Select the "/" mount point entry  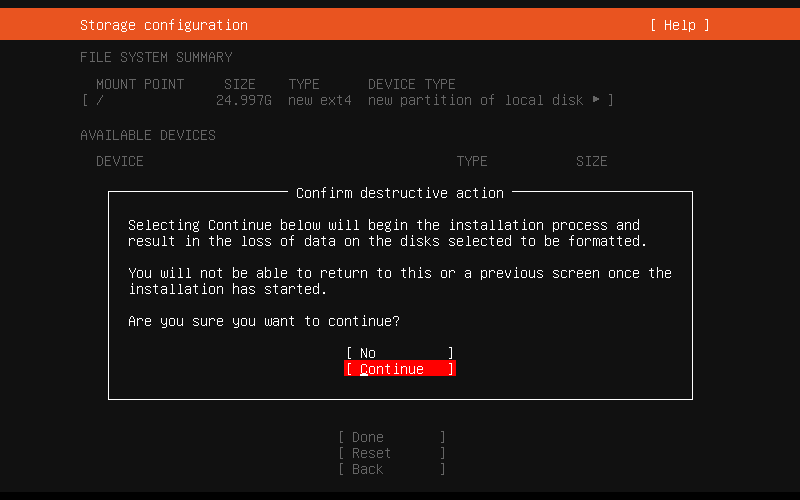pos(100,100)
